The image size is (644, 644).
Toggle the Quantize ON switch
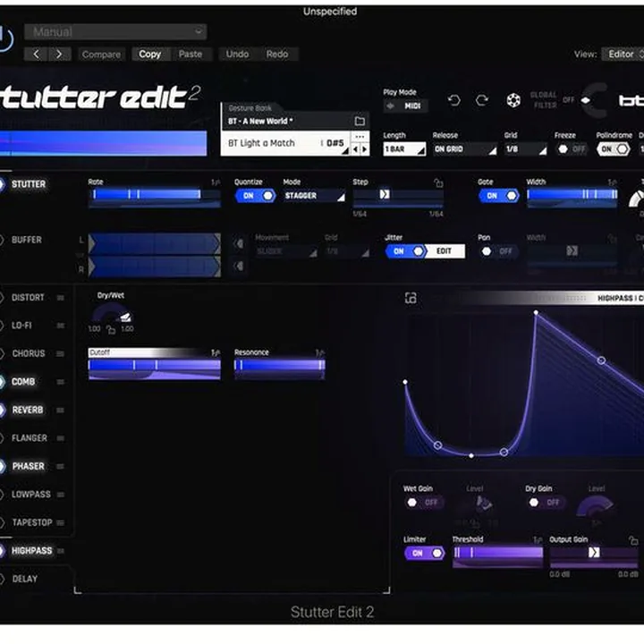point(255,196)
